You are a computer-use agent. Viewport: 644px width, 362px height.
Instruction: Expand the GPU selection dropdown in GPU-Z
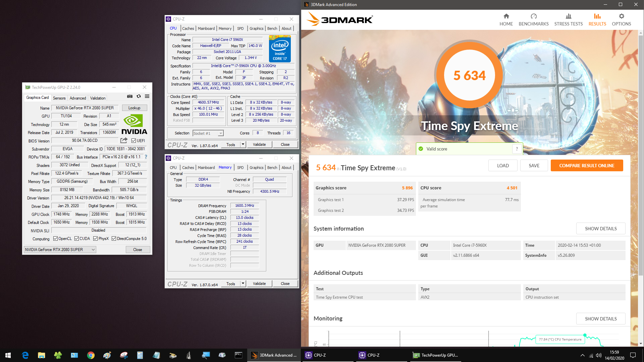[93, 250]
